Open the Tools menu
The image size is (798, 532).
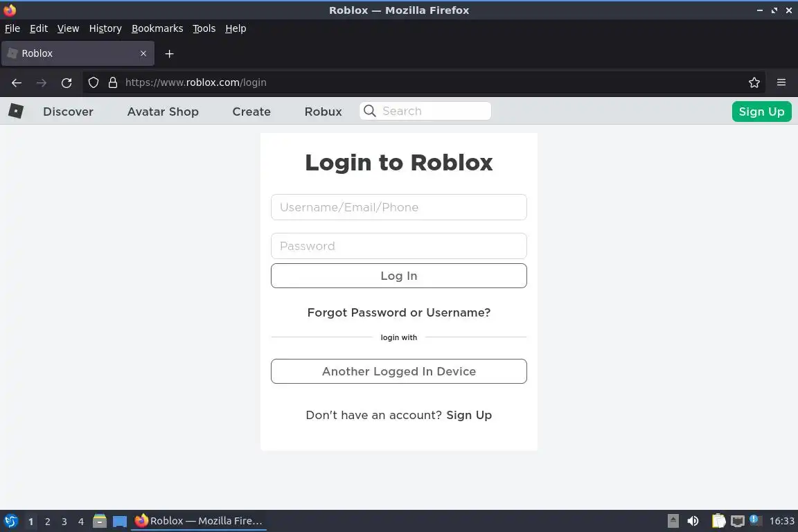[x=204, y=28]
